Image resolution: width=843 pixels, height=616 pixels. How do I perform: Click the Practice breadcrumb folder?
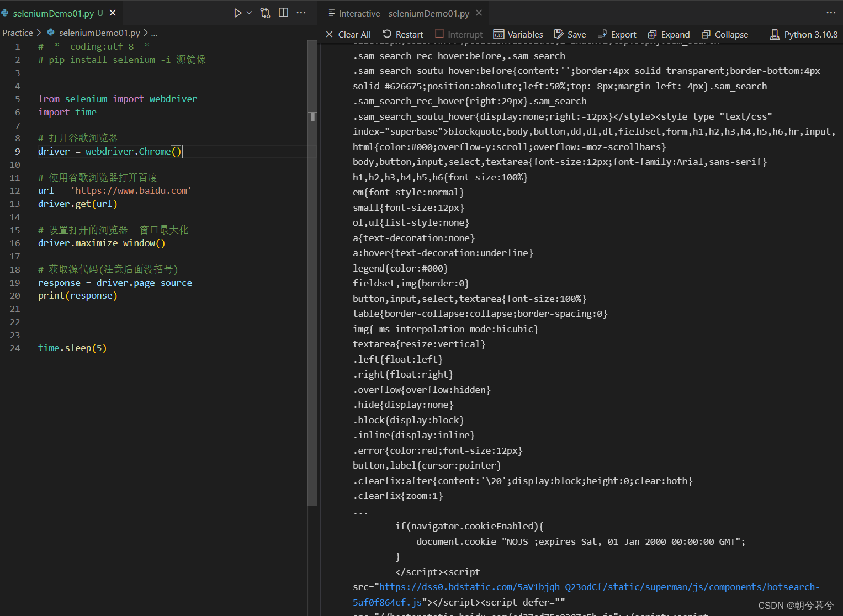[x=18, y=33]
